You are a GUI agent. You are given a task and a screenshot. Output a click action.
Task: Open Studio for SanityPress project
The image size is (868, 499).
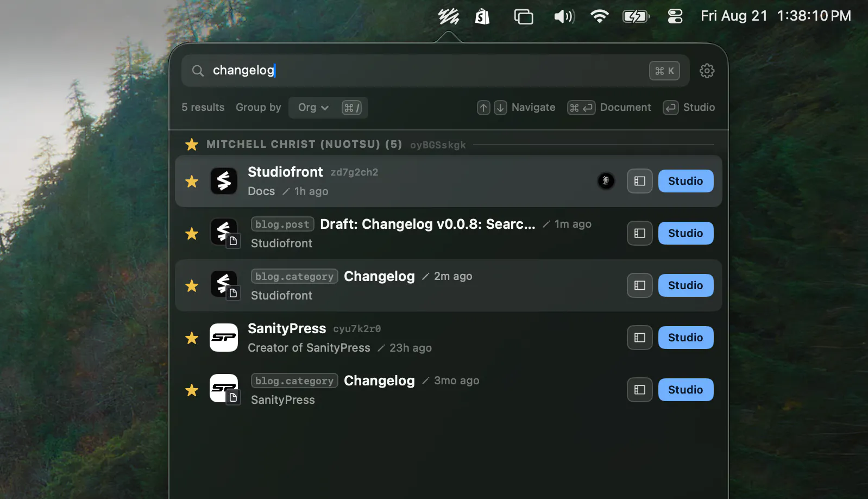(686, 338)
